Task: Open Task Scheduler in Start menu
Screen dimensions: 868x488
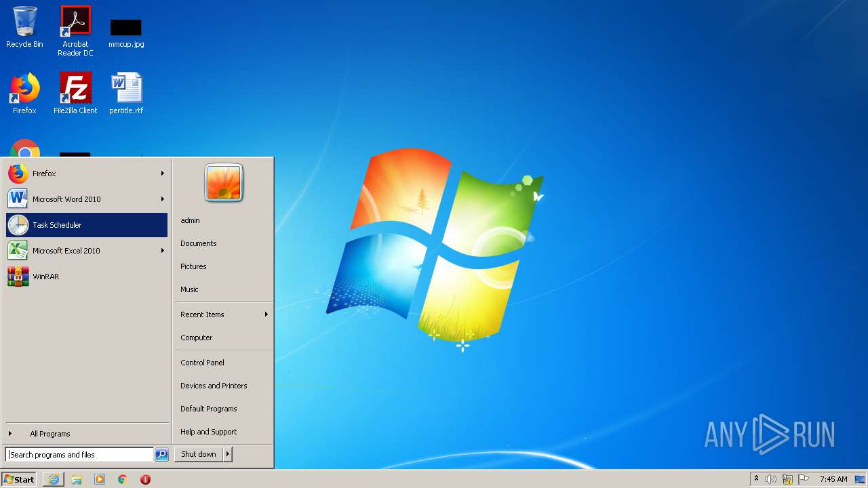Action: pyautogui.click(x=86, y=225)
